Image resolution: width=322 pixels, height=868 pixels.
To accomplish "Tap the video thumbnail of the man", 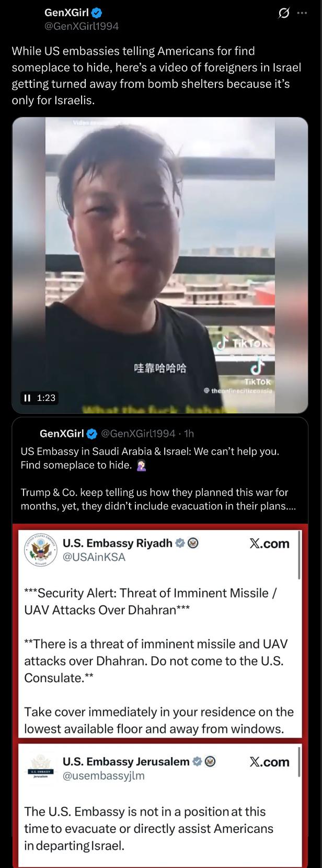I will [x=160, y=265].
